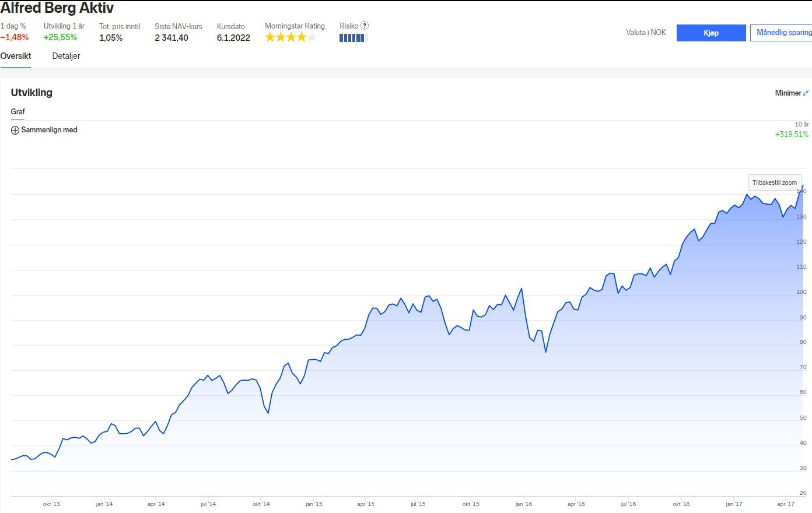Click the okt '15 x-axis label
Image resolution: width=812 pixels, height=513 pixels.
point(471,504)
